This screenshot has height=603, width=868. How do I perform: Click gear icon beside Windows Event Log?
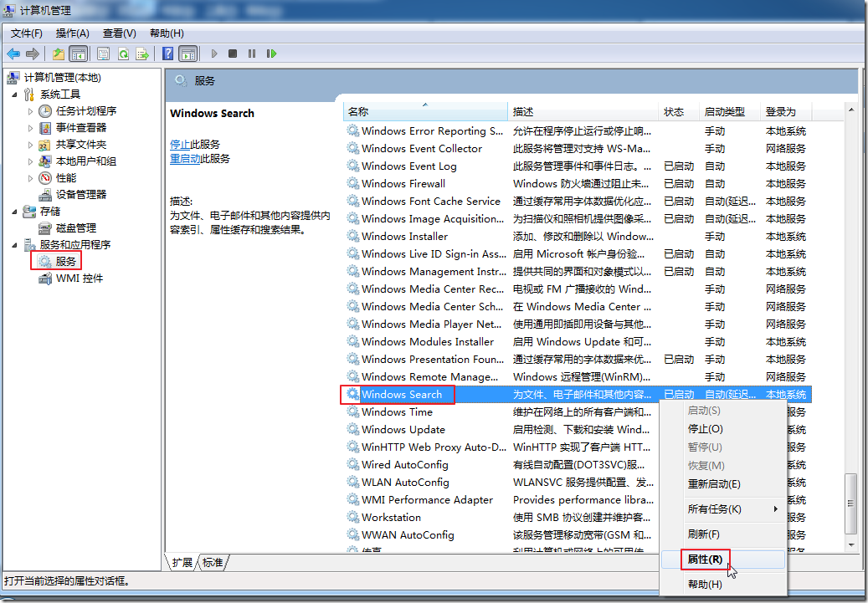(352, 166)
